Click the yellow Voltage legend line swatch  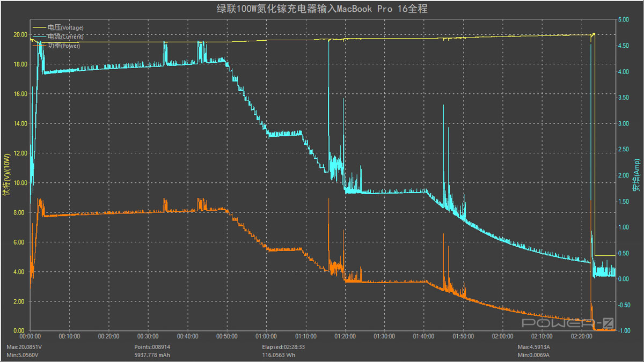40,27
